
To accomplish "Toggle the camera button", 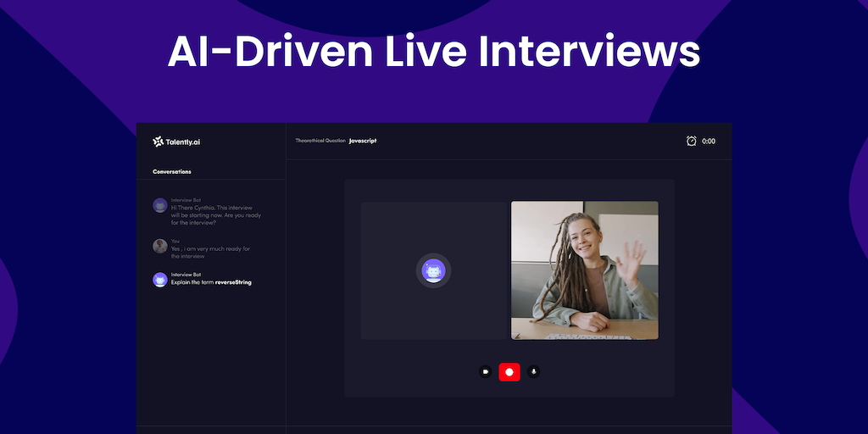I will [486, 372].
